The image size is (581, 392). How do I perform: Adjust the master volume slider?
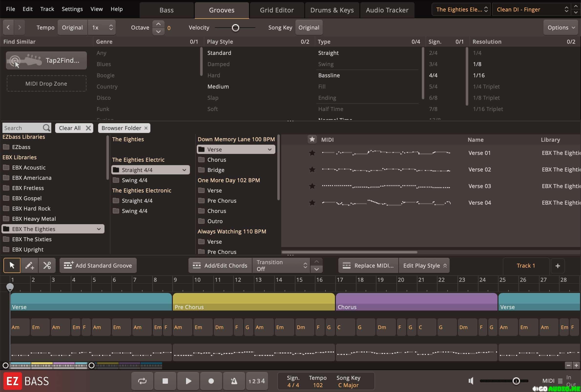(x=516, y=381)
